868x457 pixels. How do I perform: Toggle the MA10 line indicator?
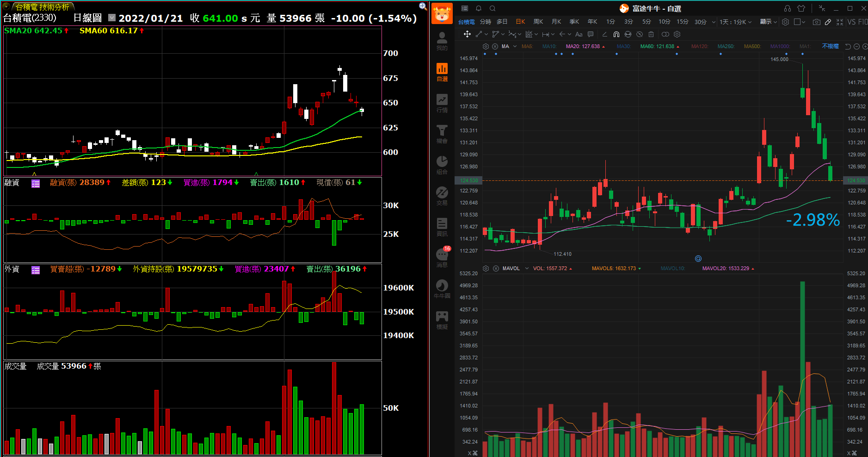coord(549,46)
